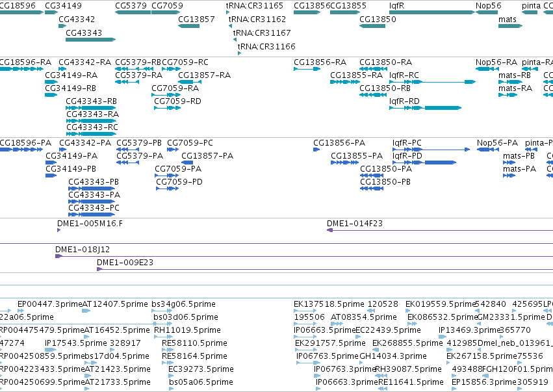This screenshot has width=553, height=392.
Task: Click transcript CG5379-RA
Action: [x=127, y=82]
